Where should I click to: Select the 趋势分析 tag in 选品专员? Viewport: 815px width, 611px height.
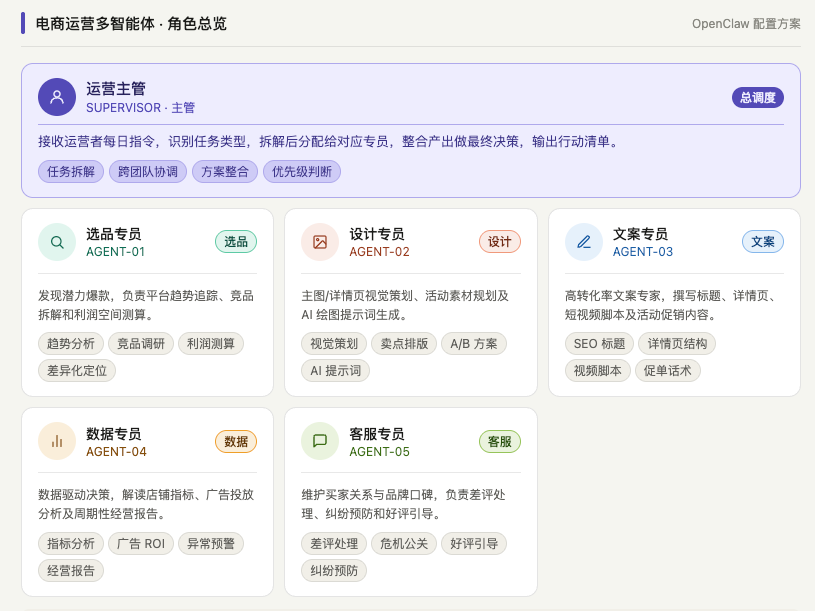71,344
